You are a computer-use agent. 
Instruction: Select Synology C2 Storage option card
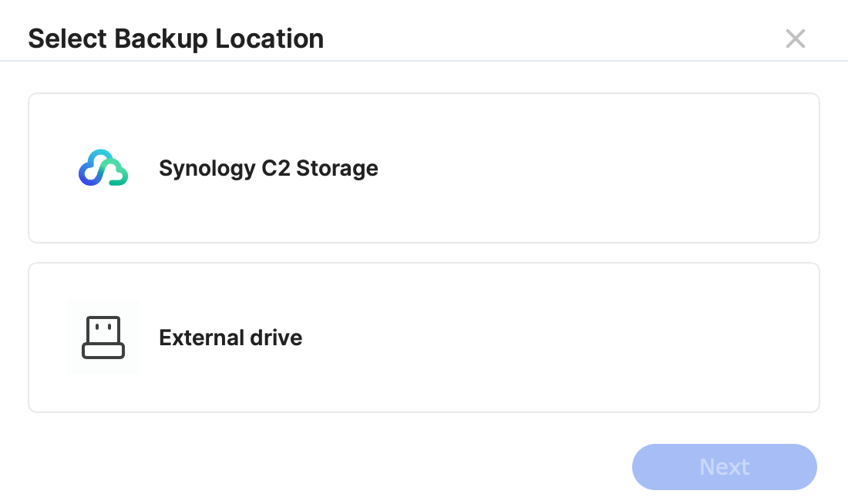(424, 168)
